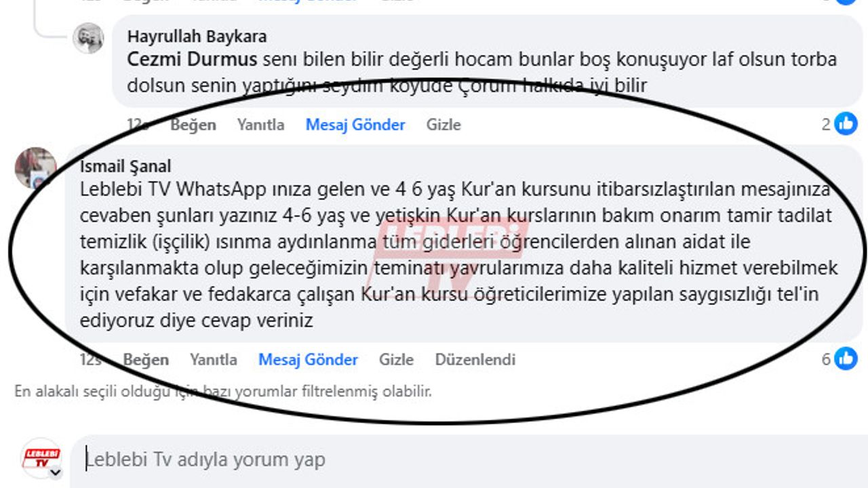Like Hayrullah Baykara's comment with Beğen

pyautogui.click(x=193, y=125)
